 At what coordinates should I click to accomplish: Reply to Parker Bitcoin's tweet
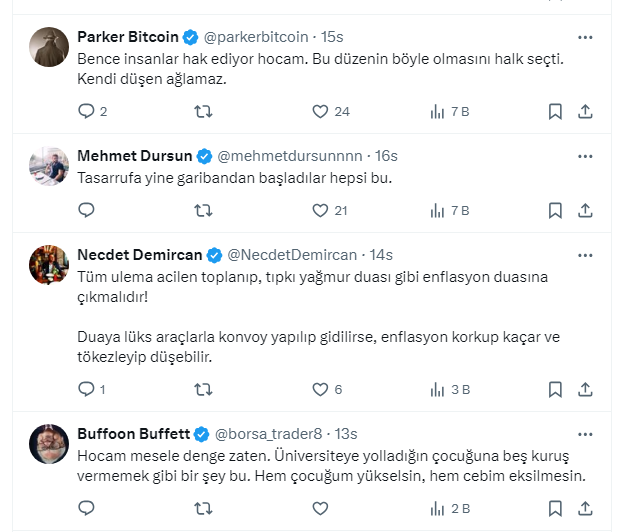coord(86,111)
